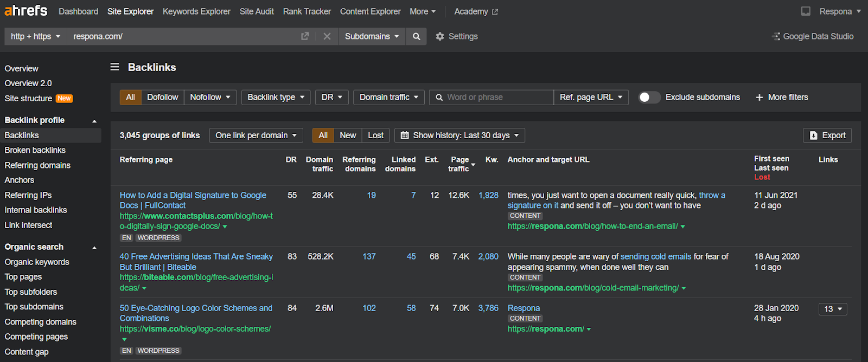Select the Dofollow filter
Viewport: 868px width, 362px height.
[x=163, y=98]
